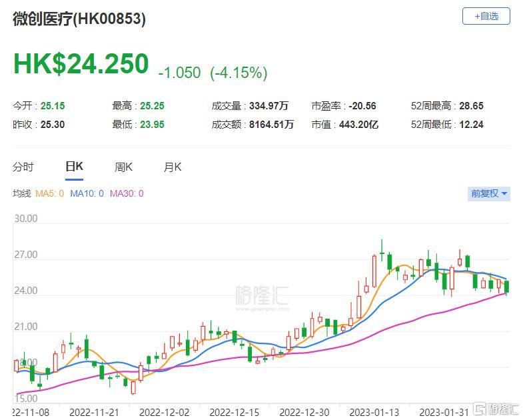Image resolution: width=523 pixels, height=420 pixels.
Task: Click the current price HK$24.250
Action: 81,63
